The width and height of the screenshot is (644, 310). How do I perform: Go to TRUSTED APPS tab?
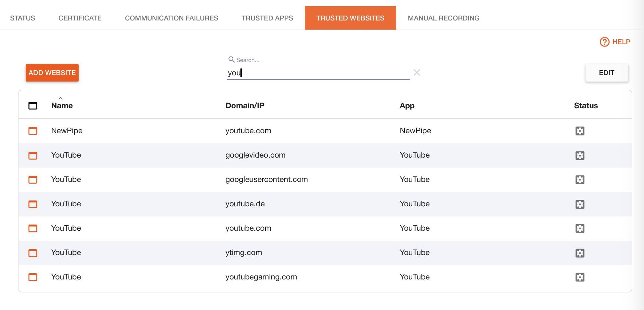click(267, 18)
